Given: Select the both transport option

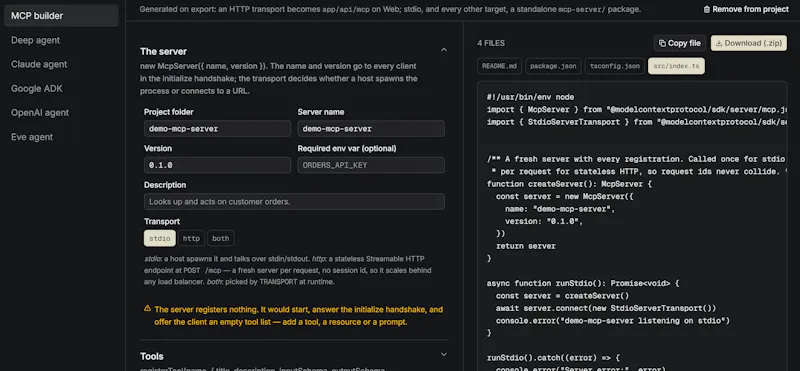Looking at the screenshot, I should 221,238.
